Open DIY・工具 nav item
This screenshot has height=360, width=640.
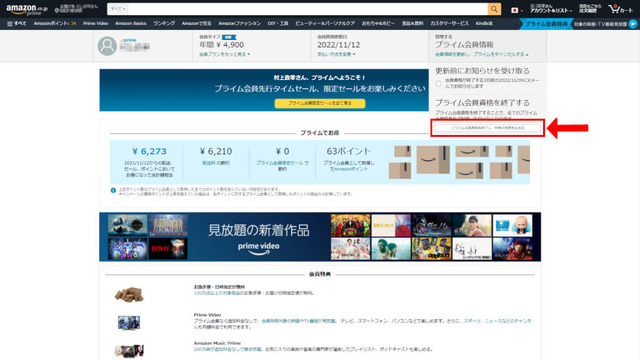point(278,24)
